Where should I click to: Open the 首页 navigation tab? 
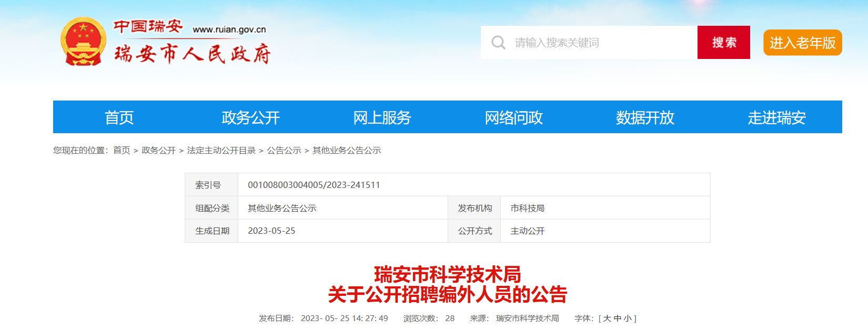click(x=119, y=117)
